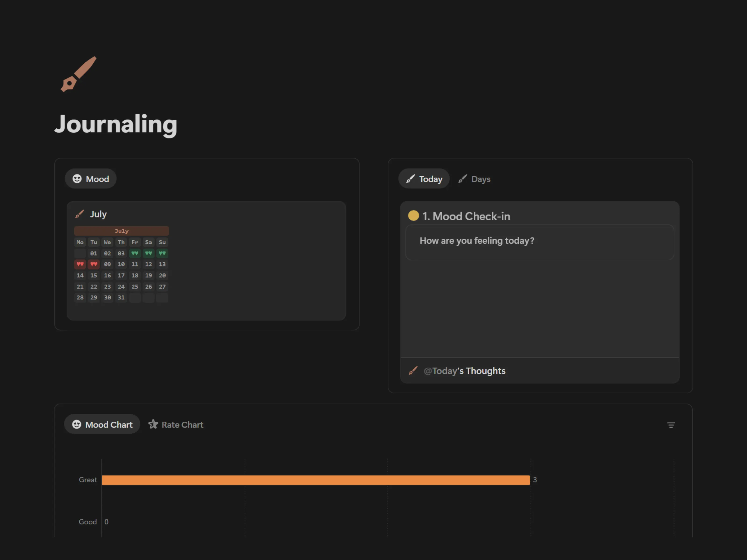
Task: Click the filter icon in chart panel
Action: point(671,425)
